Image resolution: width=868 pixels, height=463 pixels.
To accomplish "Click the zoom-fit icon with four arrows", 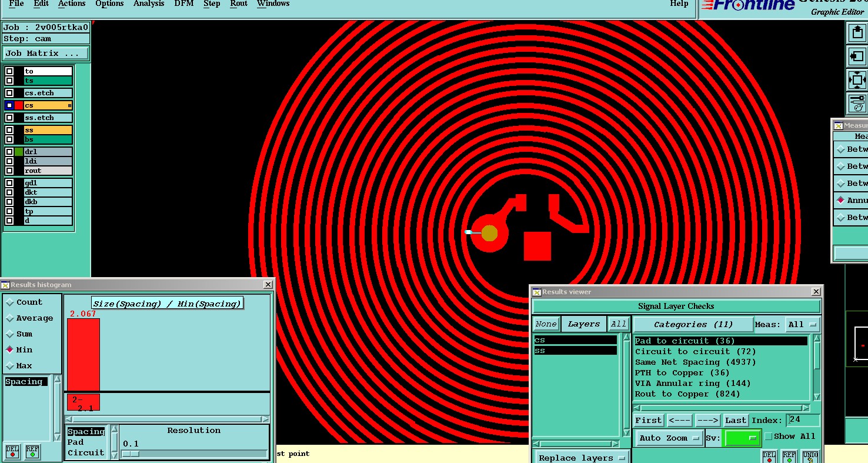I will 857,80.
